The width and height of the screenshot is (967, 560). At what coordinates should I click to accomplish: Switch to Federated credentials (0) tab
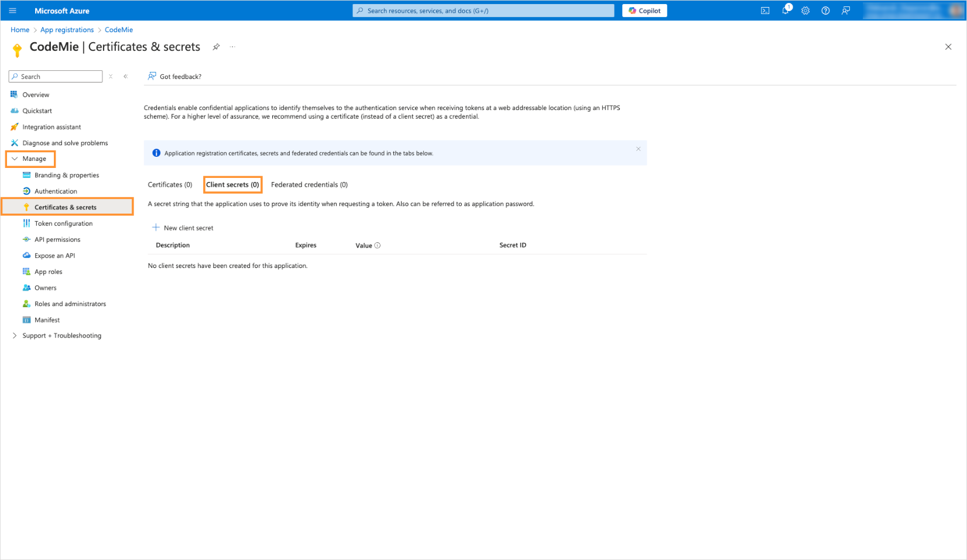point(309,184)
